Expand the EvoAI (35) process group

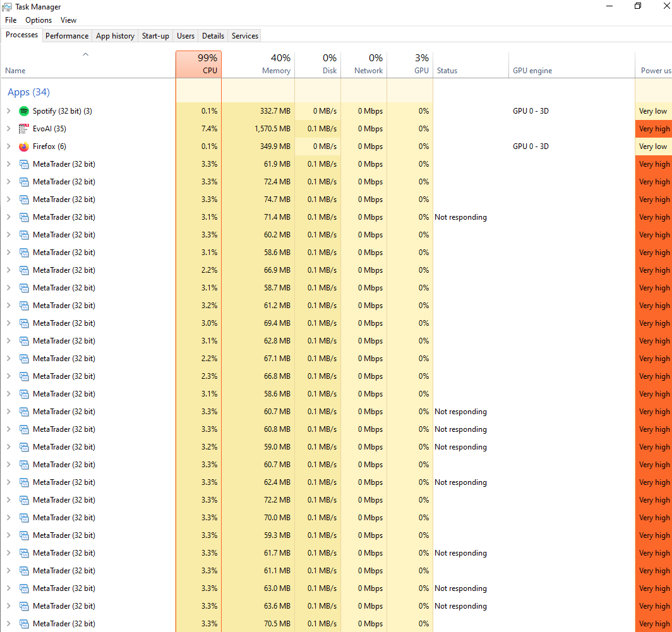pyautogui.click(x=8, y=129)
